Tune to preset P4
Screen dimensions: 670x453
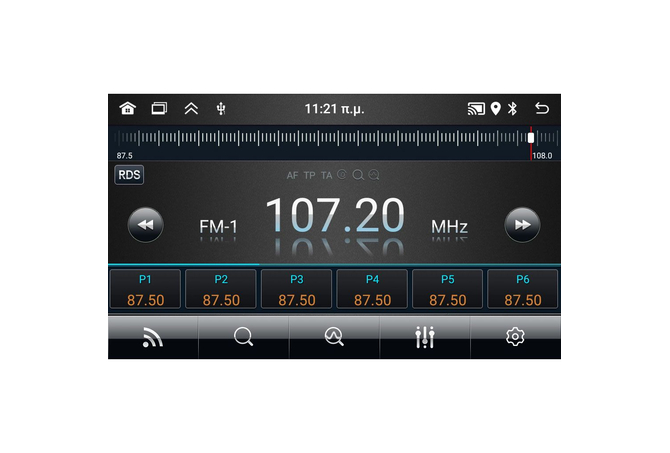point(372,289)
